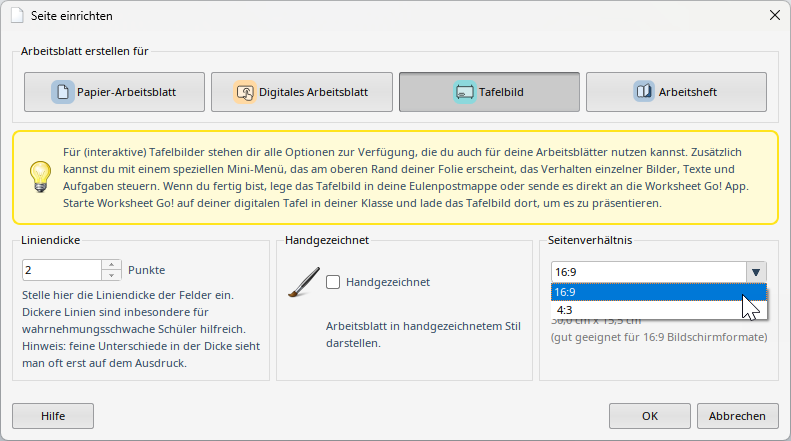Click the 'Liniendicke' group title

50,240
